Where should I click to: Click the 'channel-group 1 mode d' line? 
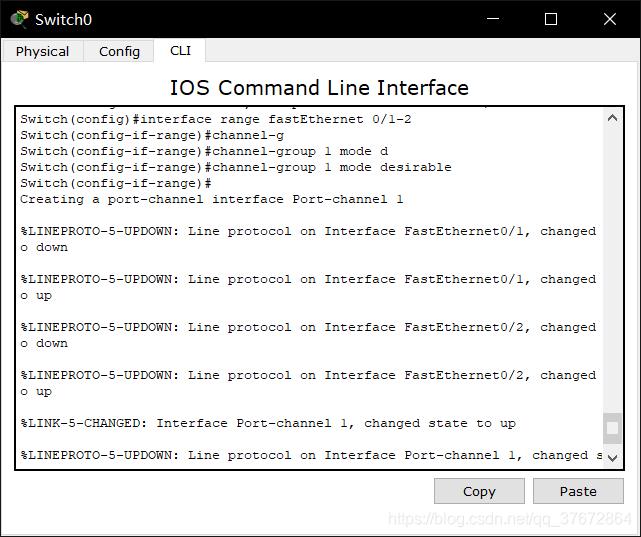point(204,151)
